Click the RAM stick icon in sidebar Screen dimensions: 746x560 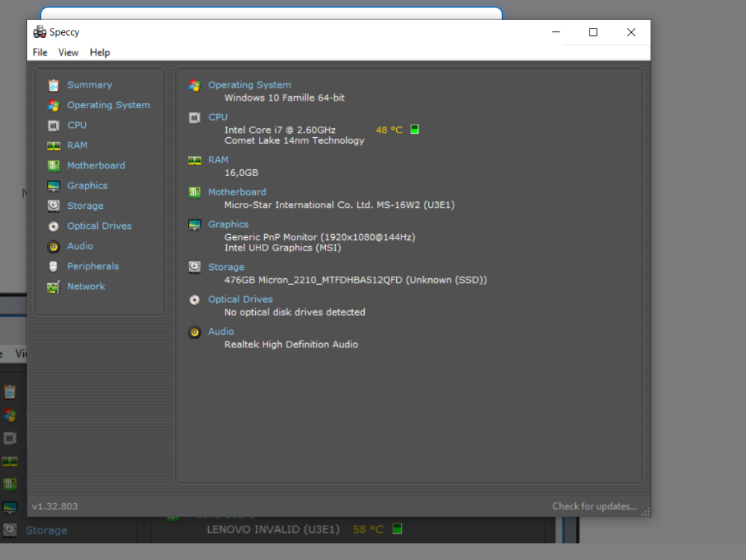[x=54, y=145]
